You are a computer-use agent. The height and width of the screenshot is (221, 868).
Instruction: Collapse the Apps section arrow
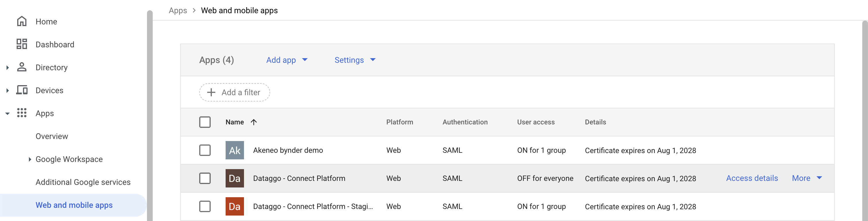pos(7,113)
